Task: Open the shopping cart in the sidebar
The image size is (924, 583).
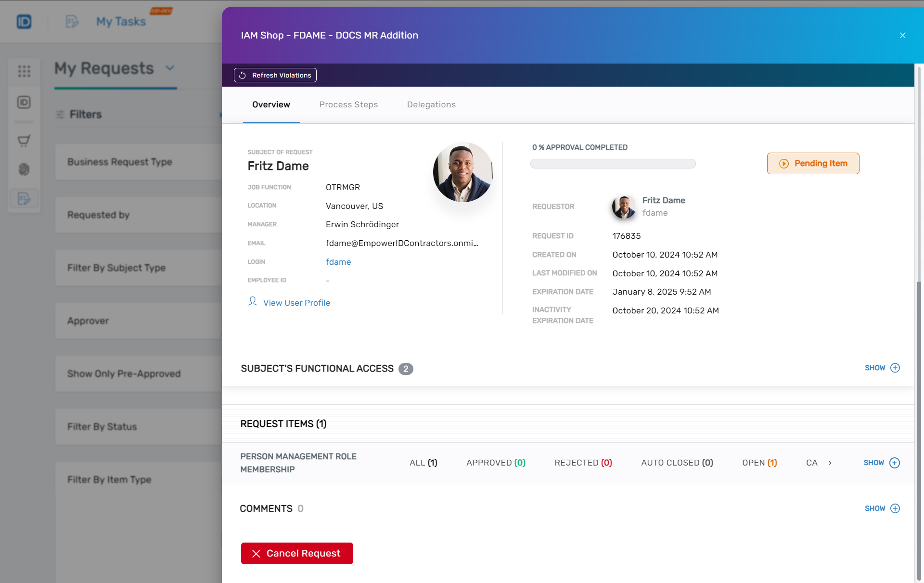Action: (x=24, y=141)
